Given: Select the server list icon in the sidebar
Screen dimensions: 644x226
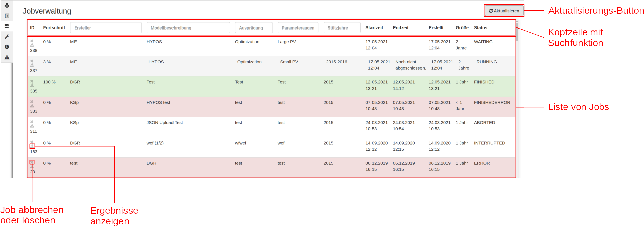Looking at the screenshot, I should (x=7, y=26).
